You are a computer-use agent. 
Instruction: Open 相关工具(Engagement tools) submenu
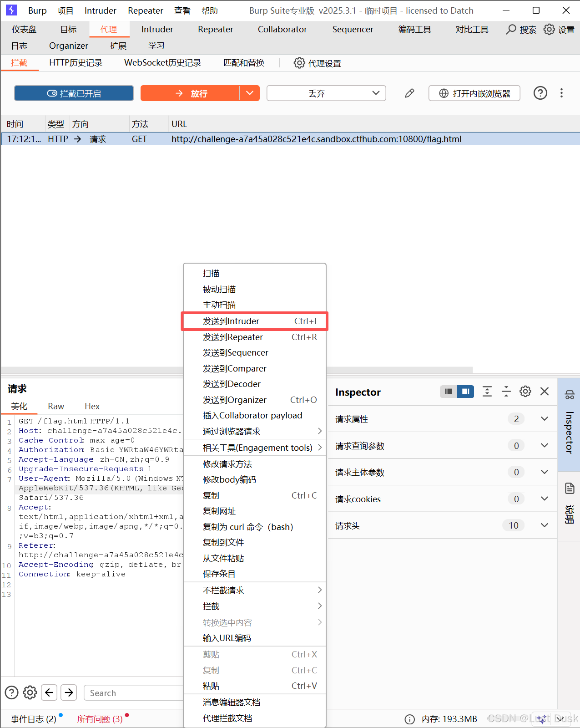[x=255, y=448]
